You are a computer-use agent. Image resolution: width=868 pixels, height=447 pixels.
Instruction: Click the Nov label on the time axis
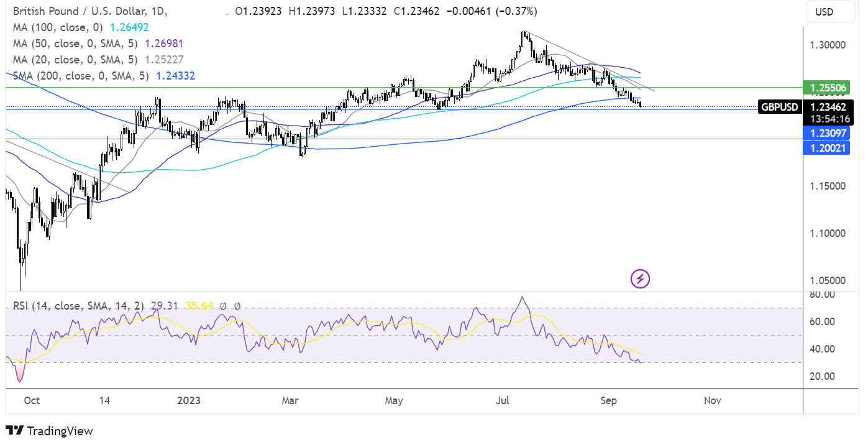712,401
